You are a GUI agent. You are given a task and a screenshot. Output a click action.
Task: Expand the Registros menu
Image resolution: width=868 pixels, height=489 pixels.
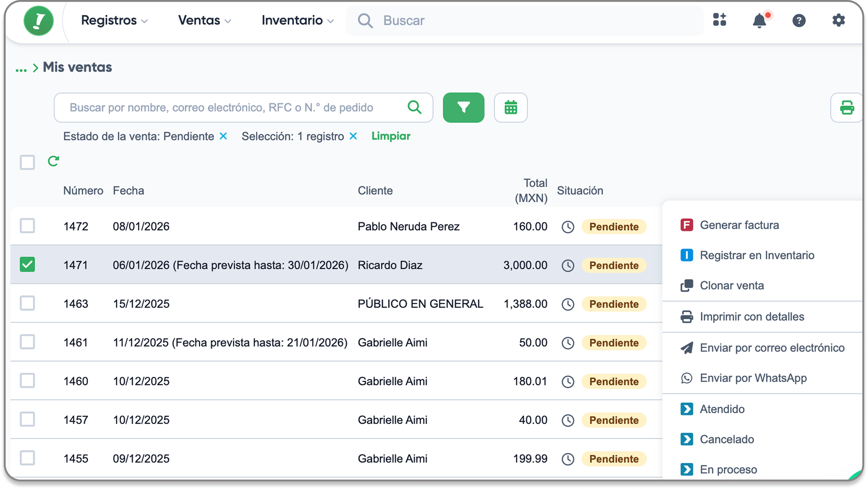point(115,21)
